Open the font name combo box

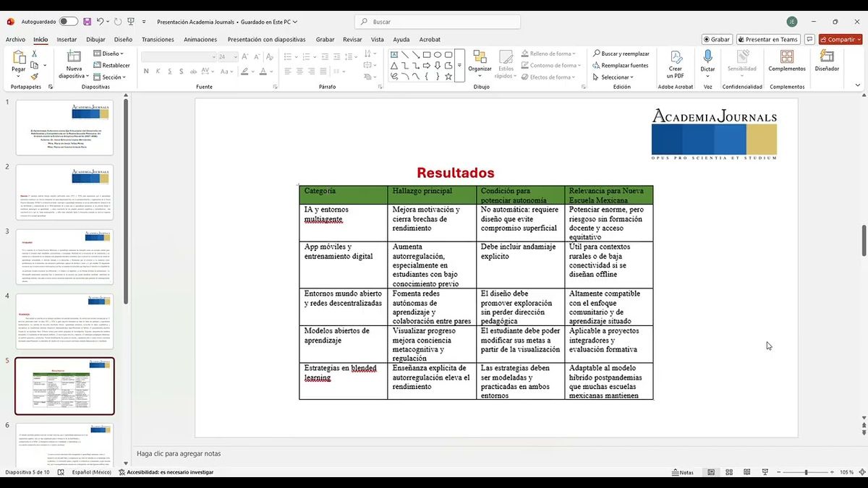click(179, 56)
